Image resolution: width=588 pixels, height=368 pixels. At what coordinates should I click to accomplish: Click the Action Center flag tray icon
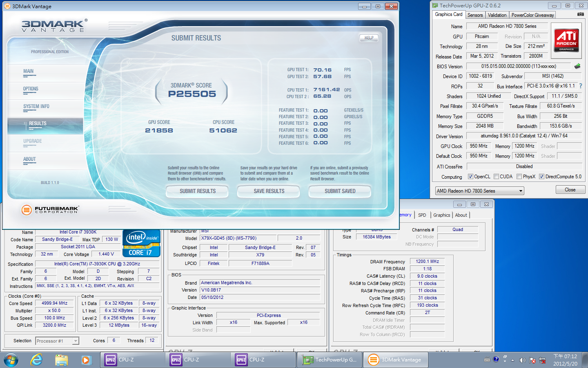click(x=532, y=360)
